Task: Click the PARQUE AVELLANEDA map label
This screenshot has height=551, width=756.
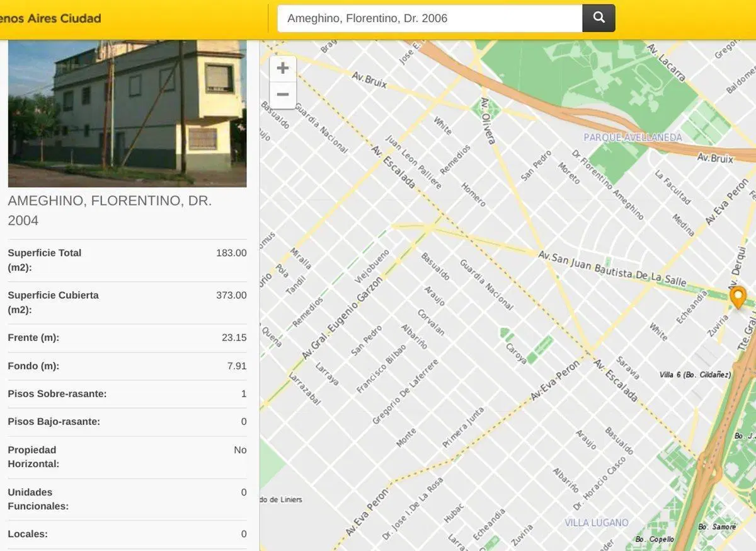Action: click(633, 137)
